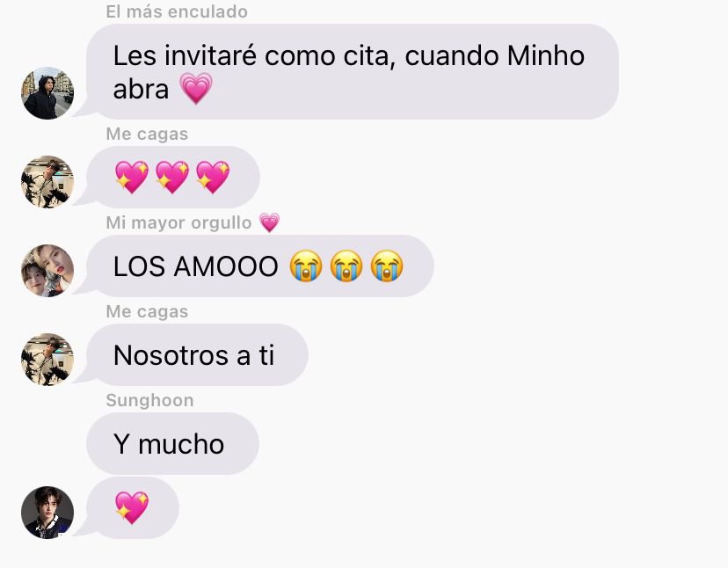Viewport: 728px width, 568px height.
Task: Tap the 'Les invitaré como cita' message bubble
Action: [x=353, y=71]
